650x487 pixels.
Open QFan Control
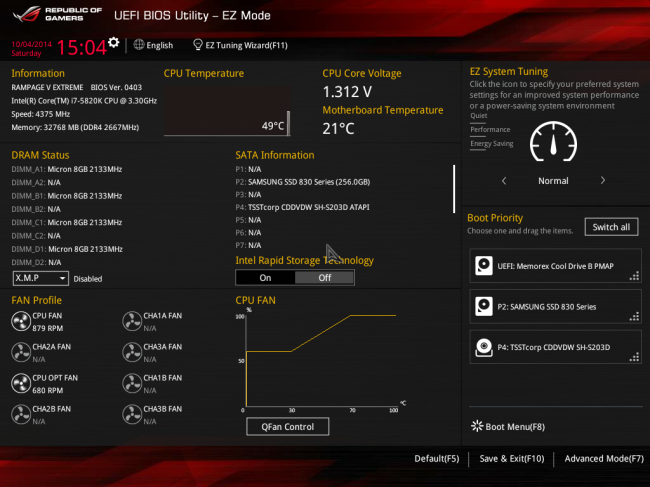tap(288, 426)
